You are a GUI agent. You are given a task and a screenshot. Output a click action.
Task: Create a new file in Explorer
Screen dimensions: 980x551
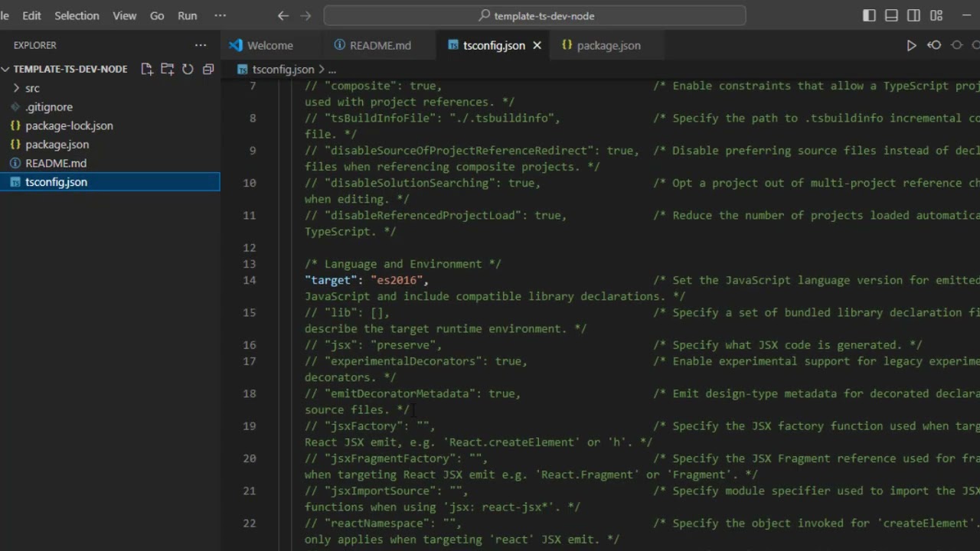147,69
